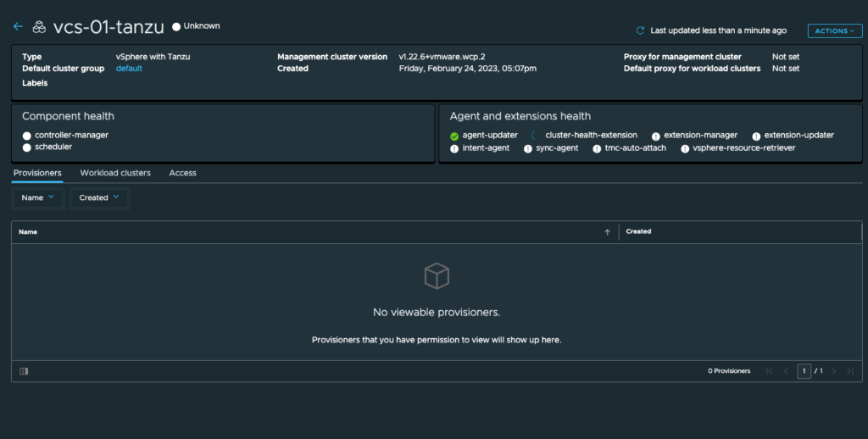This screenshot has width=868, height=439.
Task: Expand the Created filter dropdown
Action: [x=99, y=197]
